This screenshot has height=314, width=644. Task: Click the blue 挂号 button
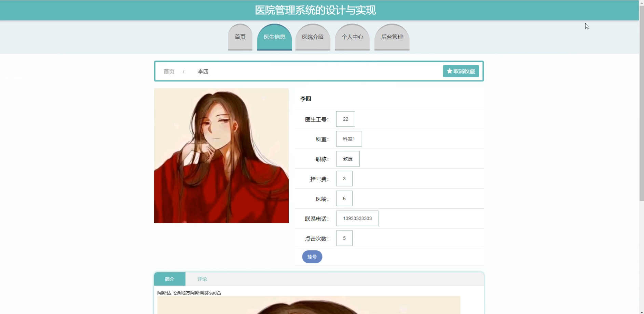click(312, 257)
